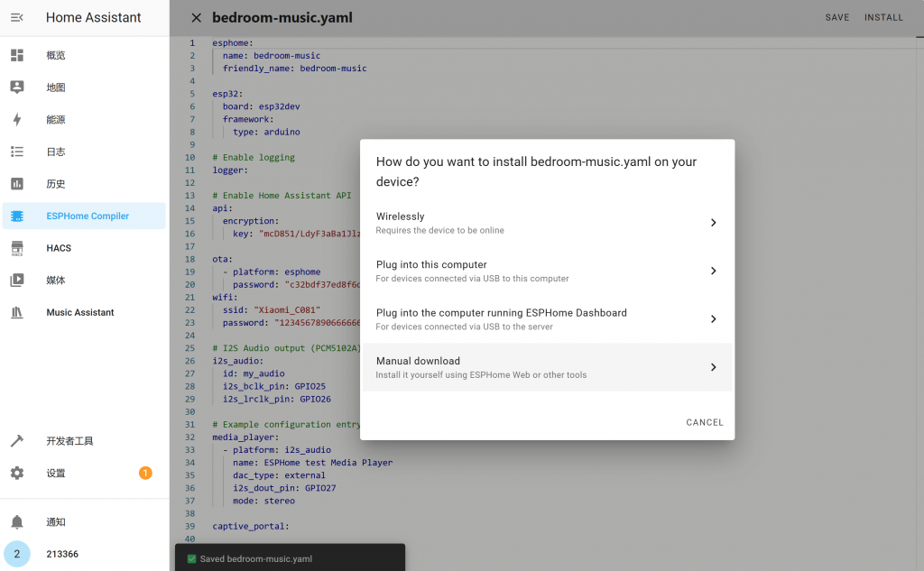Open 设置 settings gear icon

[17, 474]
